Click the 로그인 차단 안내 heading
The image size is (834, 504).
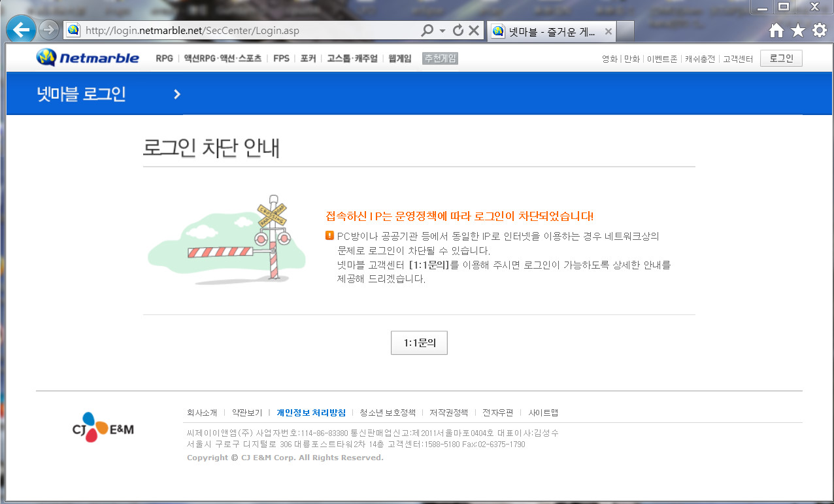pyautogui.click(x=211, y=148)
